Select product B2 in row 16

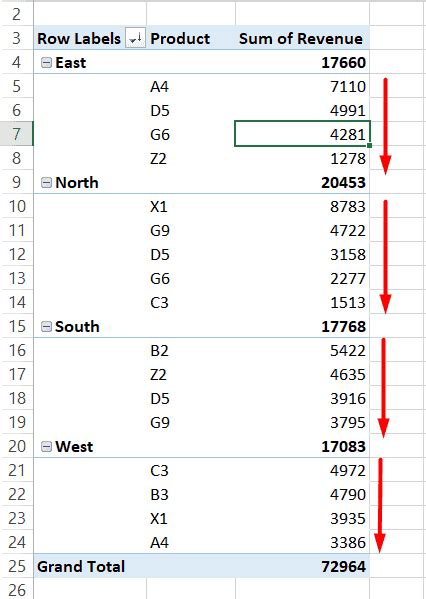pos(191,350)
